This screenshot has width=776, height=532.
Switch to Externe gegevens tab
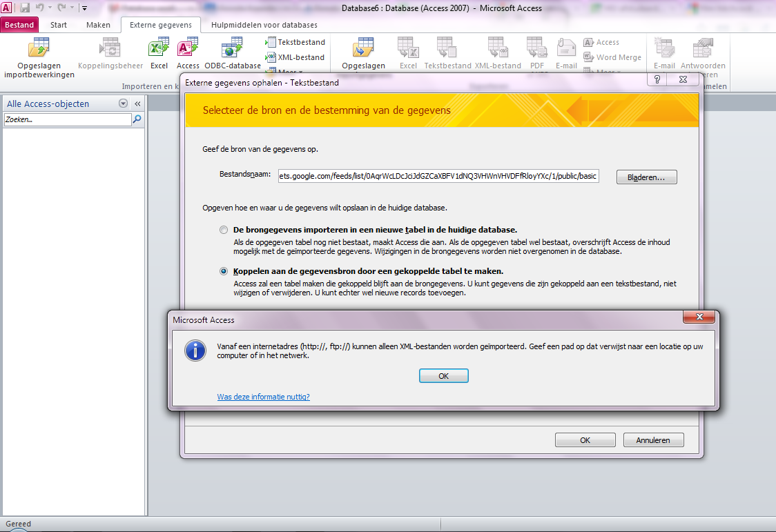coord(161,25)
